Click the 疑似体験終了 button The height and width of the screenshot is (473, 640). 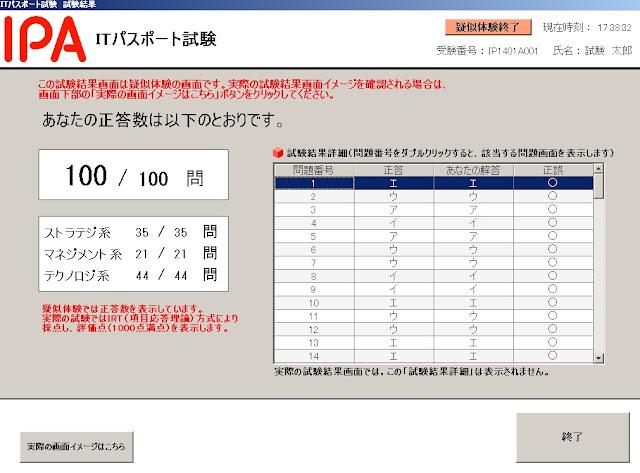point(488,27)
